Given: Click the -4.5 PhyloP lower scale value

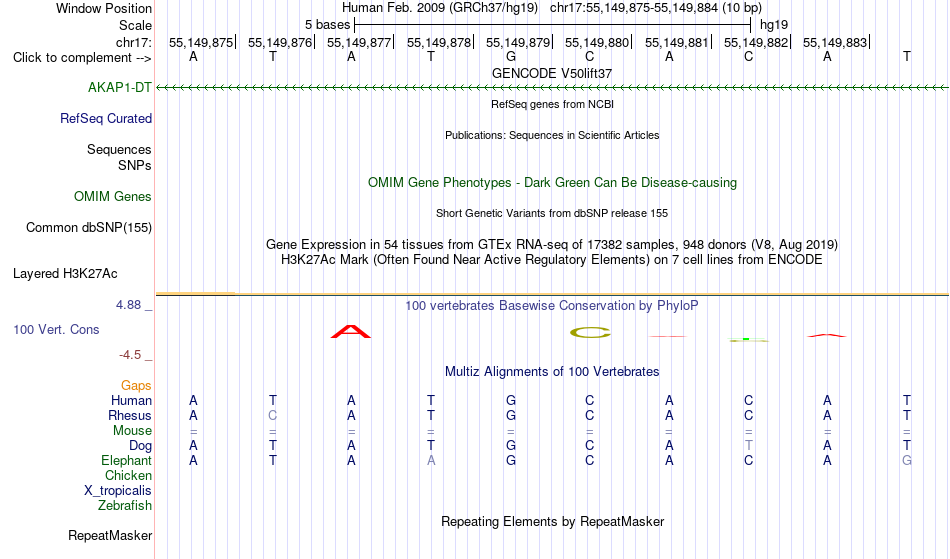Looking at the screenshot, I should pos(130,355).
